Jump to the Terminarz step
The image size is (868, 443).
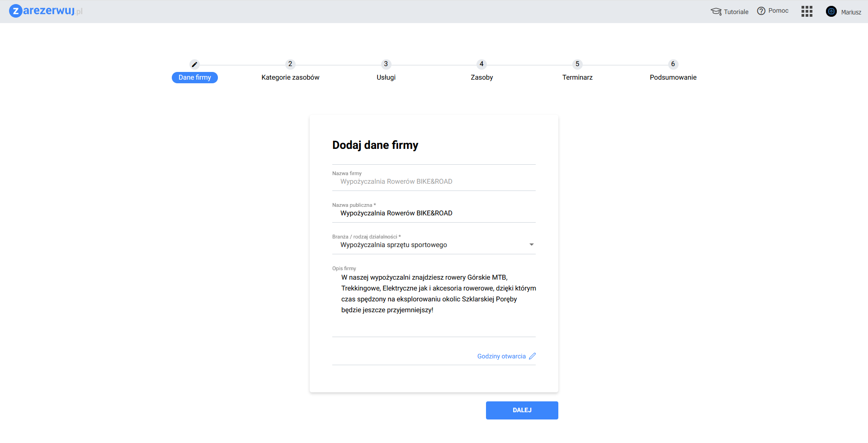(577, 77)
